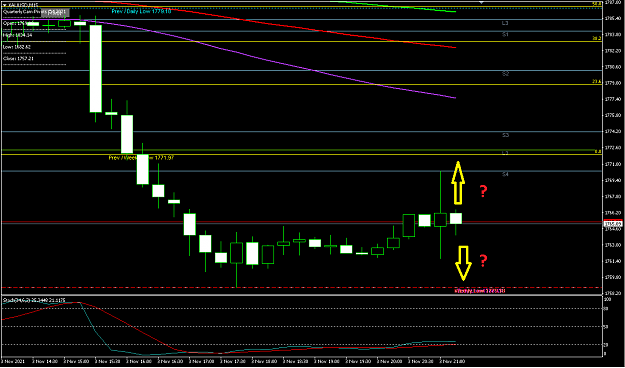Screen dimensions: 625x368
Task: Click the 'Open:' pivot info line
Action: (x=18, y=24)
